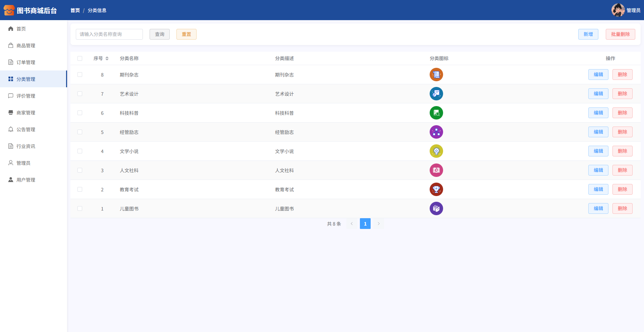Tick the checkbox for the 期刊杂志 row
This screenshot has width=644, height=332.
(80, 75)
